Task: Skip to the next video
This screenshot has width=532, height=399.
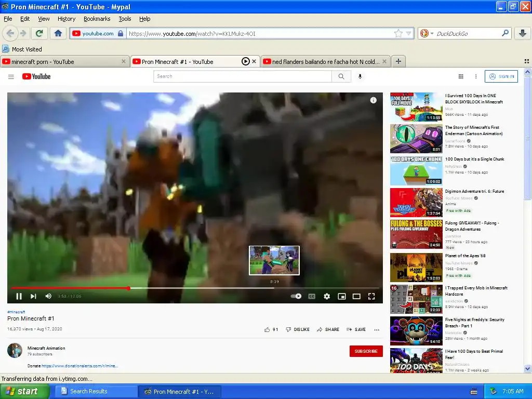Action: point(33,296)
